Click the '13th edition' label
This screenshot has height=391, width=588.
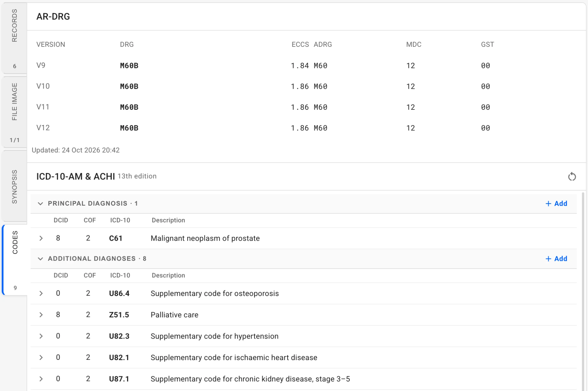[137, 176]
